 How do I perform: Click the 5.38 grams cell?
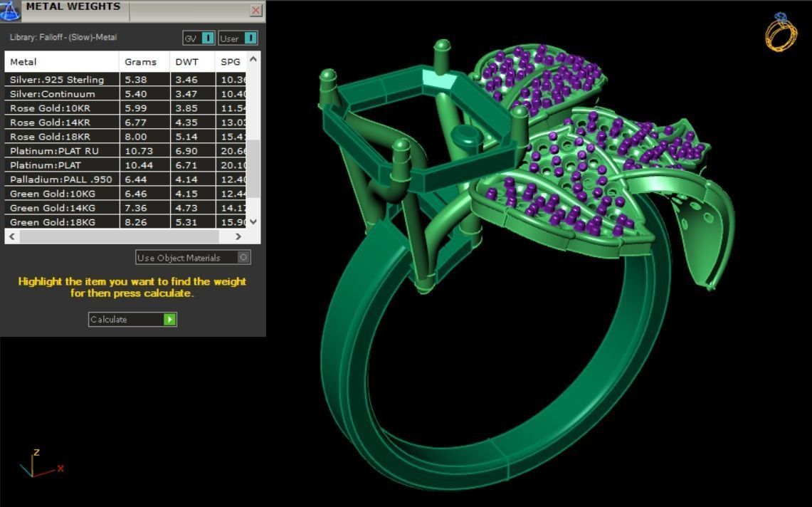pos(144,80)
